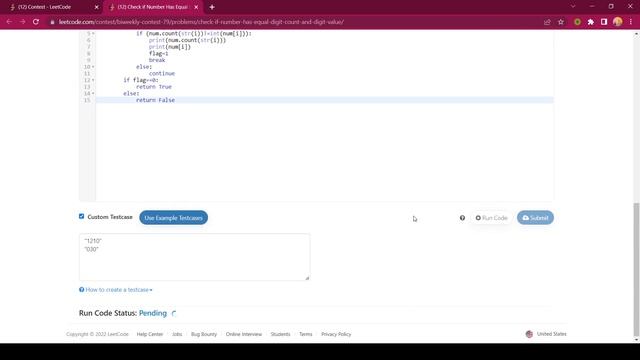Close the Contest - LeetCode tab
This screenshot has width=640, height=360.
[97, 7]
